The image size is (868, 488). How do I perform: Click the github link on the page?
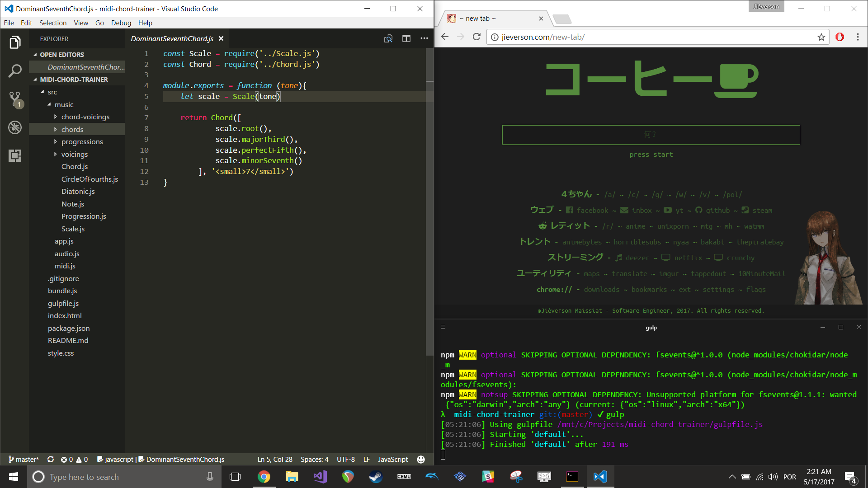pos(717,211)
